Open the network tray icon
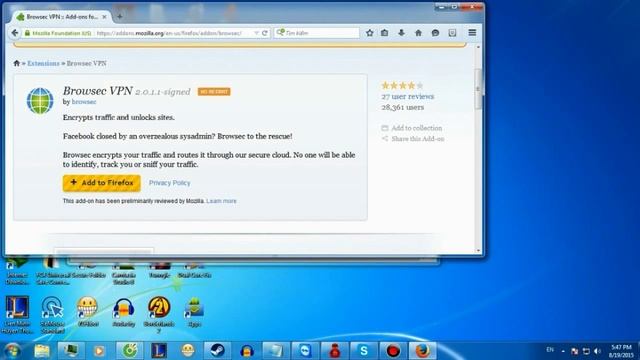640x360 pixels. (586, 351)
